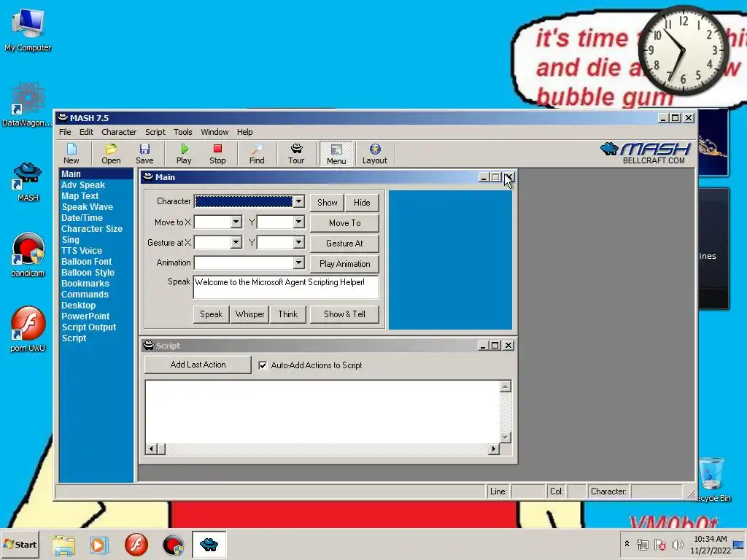Image resolution: width=747 pixels, height=560 pixels.
Task: Open Find from the toolbar
Action: (257, 153)
